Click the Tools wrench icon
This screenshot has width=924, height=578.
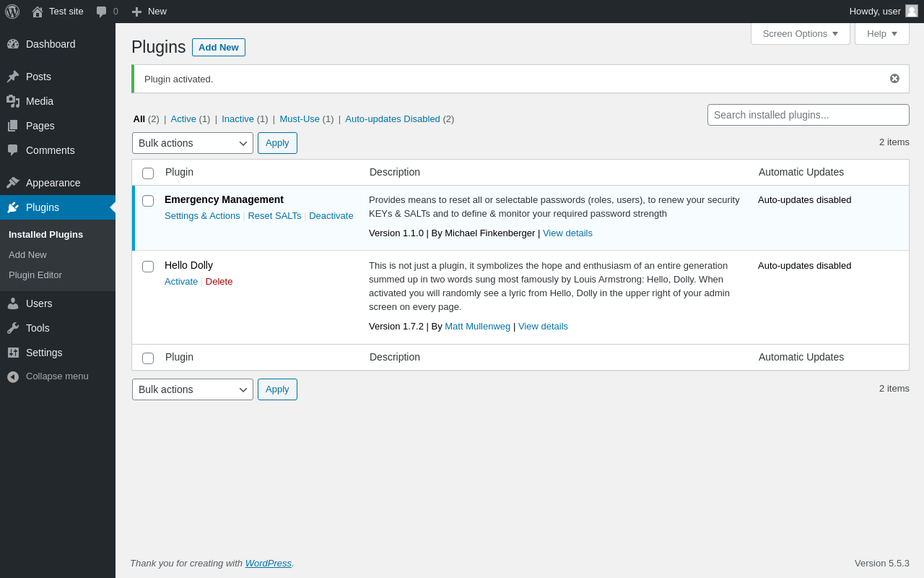coord(13,328)
